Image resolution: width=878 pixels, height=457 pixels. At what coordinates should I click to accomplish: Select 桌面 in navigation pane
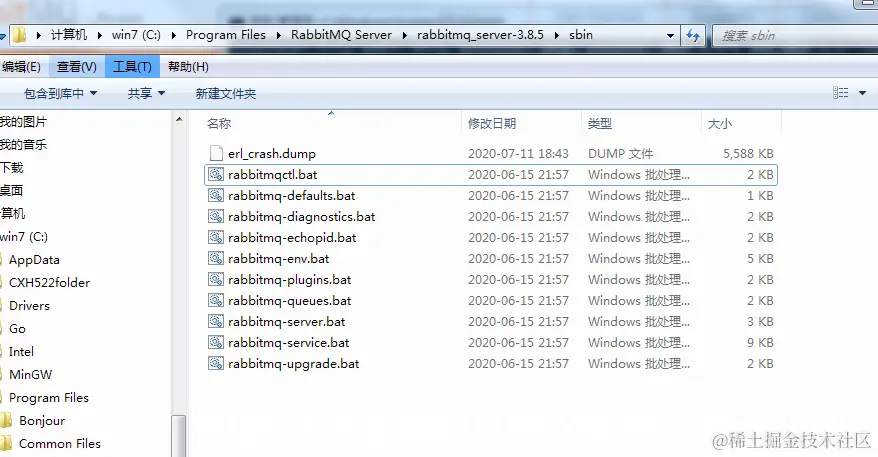pyautogui.click(x=12, y=190)
